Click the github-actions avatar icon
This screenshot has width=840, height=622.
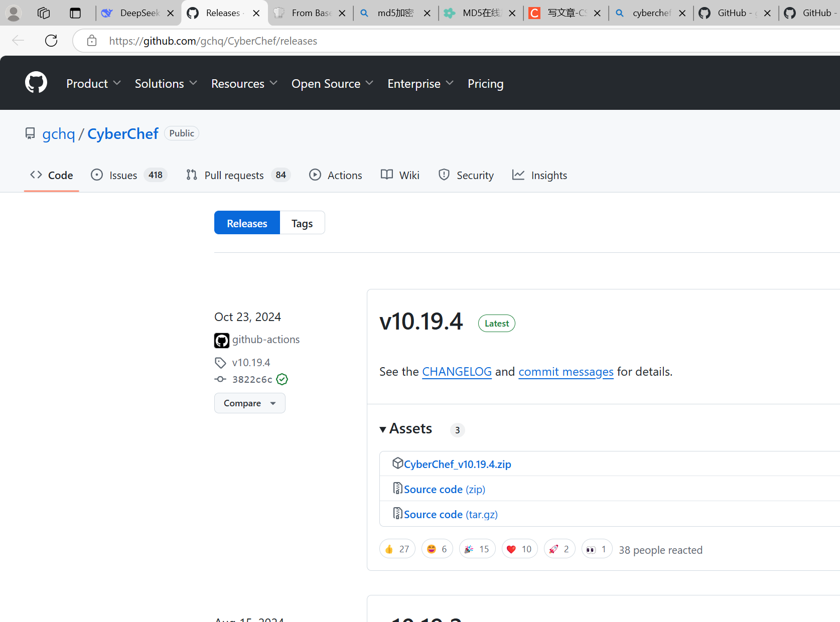(x=222, y=340)
